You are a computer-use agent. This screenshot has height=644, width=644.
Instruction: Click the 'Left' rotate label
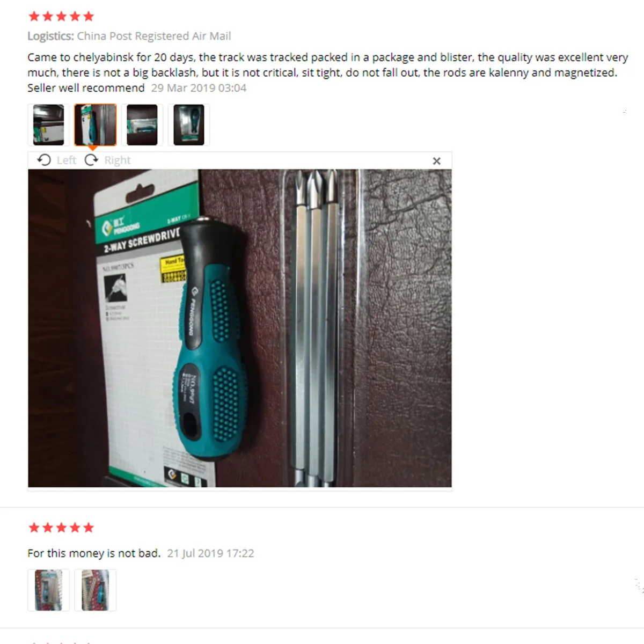click(x=67, y=160)
